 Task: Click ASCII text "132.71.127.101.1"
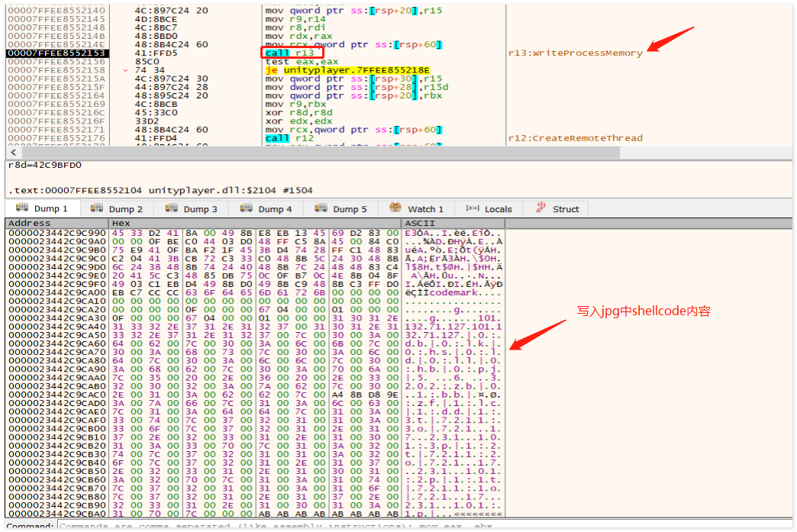453,327
